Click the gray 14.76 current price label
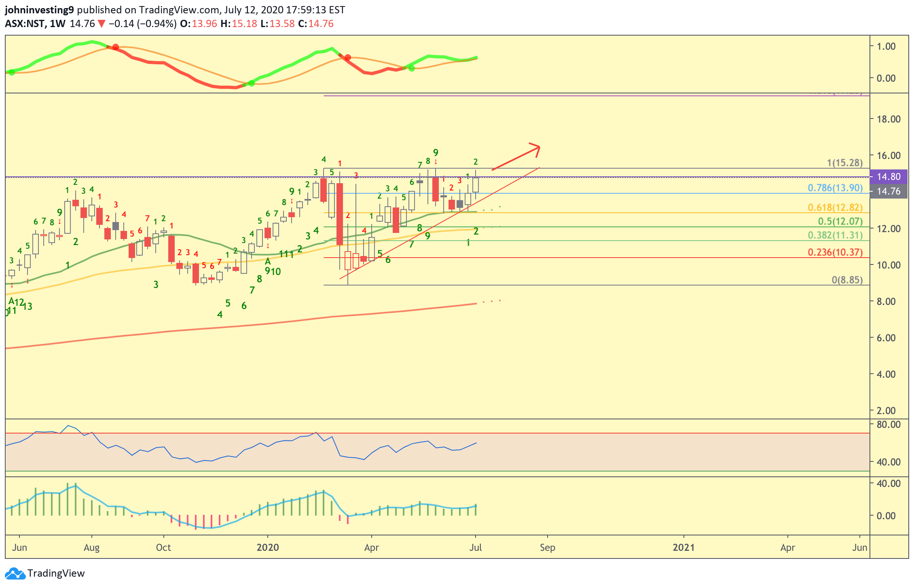The width and height of the screenshot is (914, 588). tap(888, 191)
